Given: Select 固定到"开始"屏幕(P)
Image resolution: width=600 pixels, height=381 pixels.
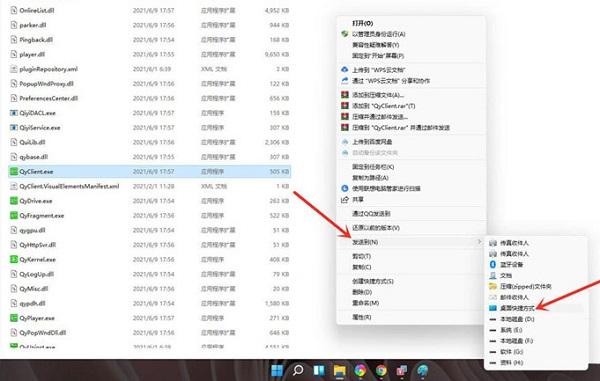Looking at the screenshot, I should (x=378, y=56).
